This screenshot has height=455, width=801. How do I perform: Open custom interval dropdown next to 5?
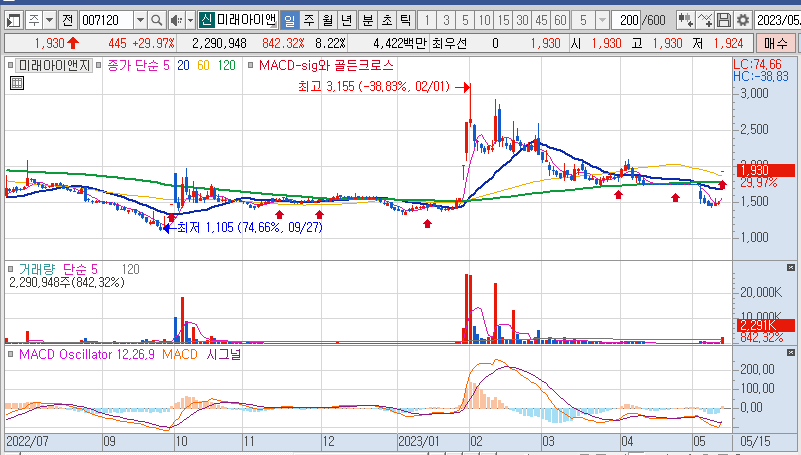click(602, 20)
